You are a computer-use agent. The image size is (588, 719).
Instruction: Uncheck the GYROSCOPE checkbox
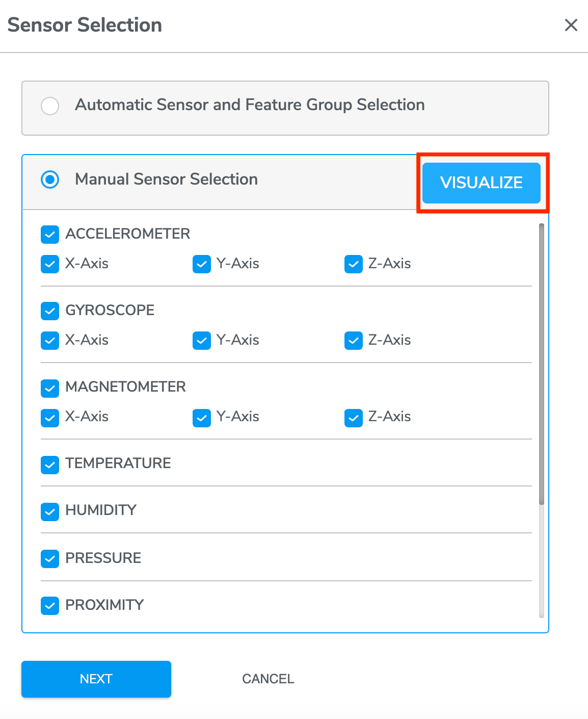click(x=50, y=311)
